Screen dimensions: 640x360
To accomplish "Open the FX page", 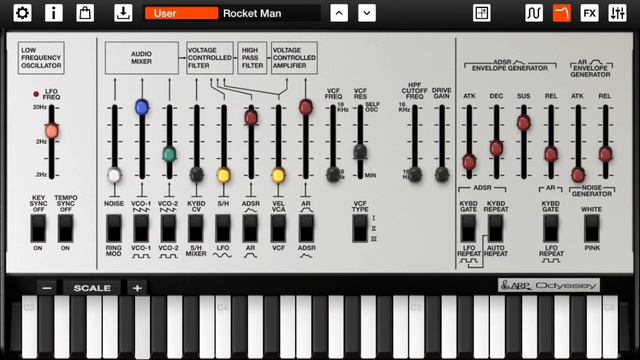I will pyautogui.click(x=589, y=13).
